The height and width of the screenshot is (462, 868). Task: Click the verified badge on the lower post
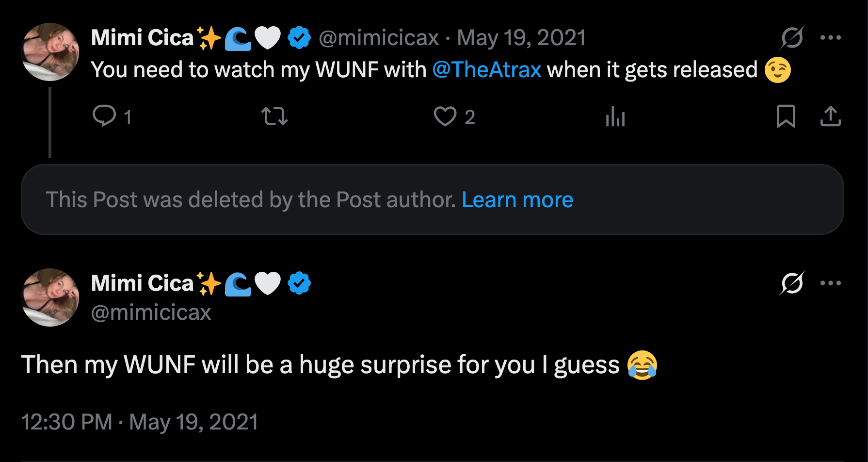coord(299,283)
